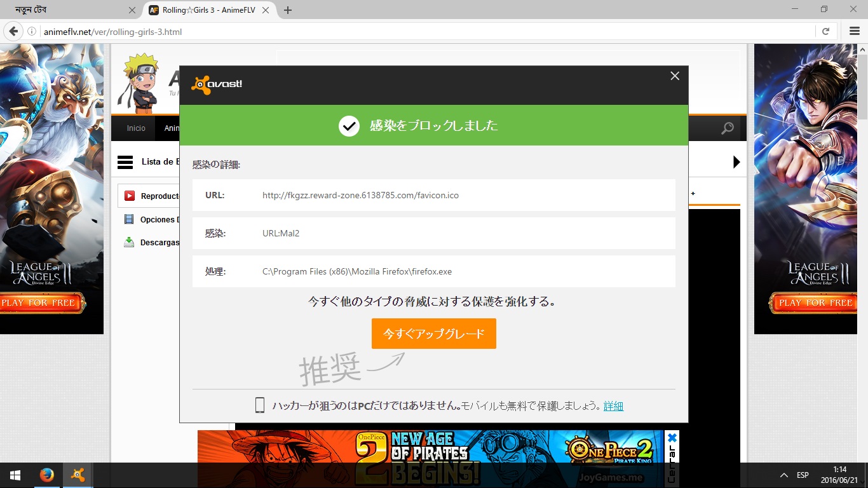The image size is (868, 488).
Task: Switch to the নতুন টেব browser tab
Action: pyautogui.click(x=71, y=10)
